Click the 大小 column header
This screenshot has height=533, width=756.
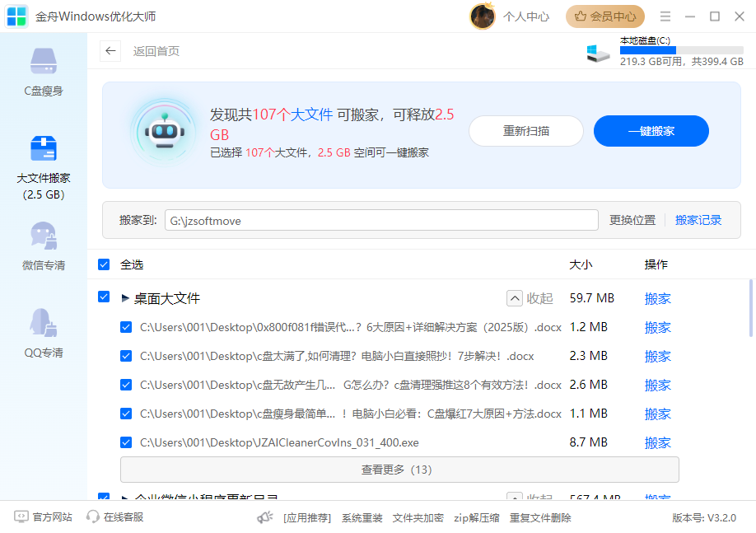[x=581, y=264]
